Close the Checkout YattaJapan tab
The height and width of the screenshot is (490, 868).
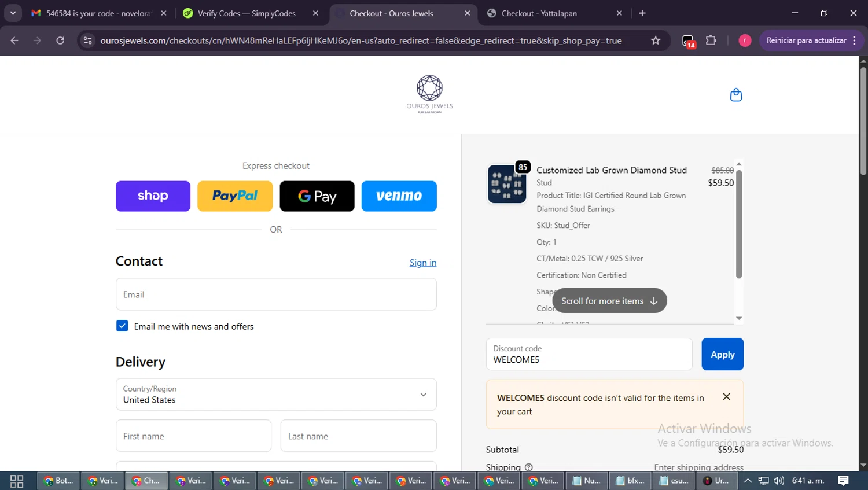coord(619,13)
